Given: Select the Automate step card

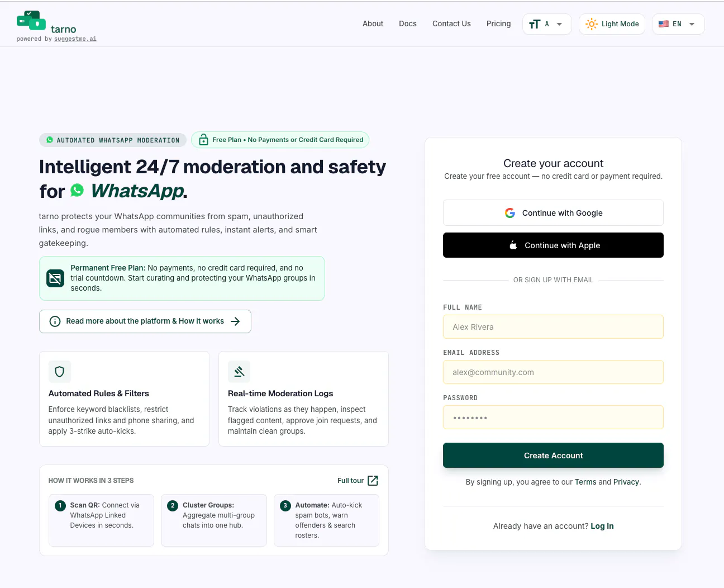Looking at the screenshot, I should click(x=326, y=520).
